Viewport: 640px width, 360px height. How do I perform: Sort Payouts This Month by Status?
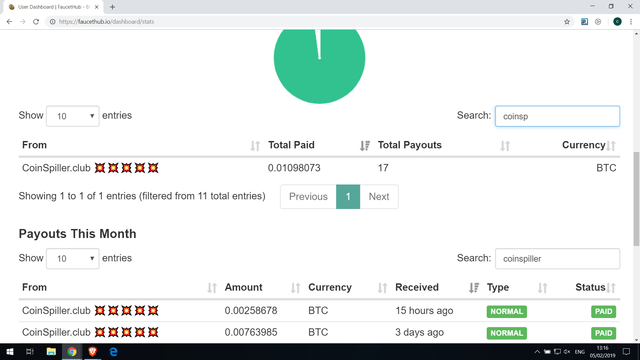click(x=586, y=288)
